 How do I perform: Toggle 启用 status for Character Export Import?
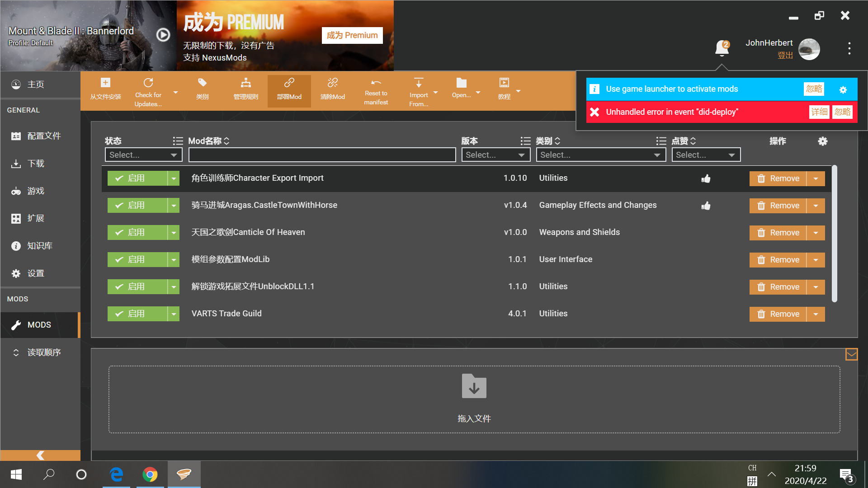click(137, 178)
